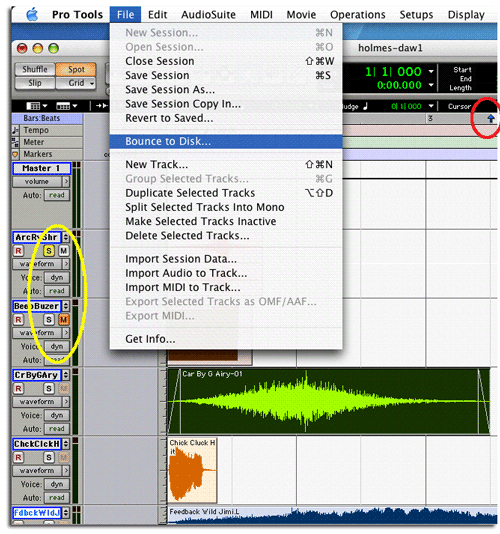Open CrByGAry waveform view selector
Screen dimensions: 500x534
pos(41,402)
